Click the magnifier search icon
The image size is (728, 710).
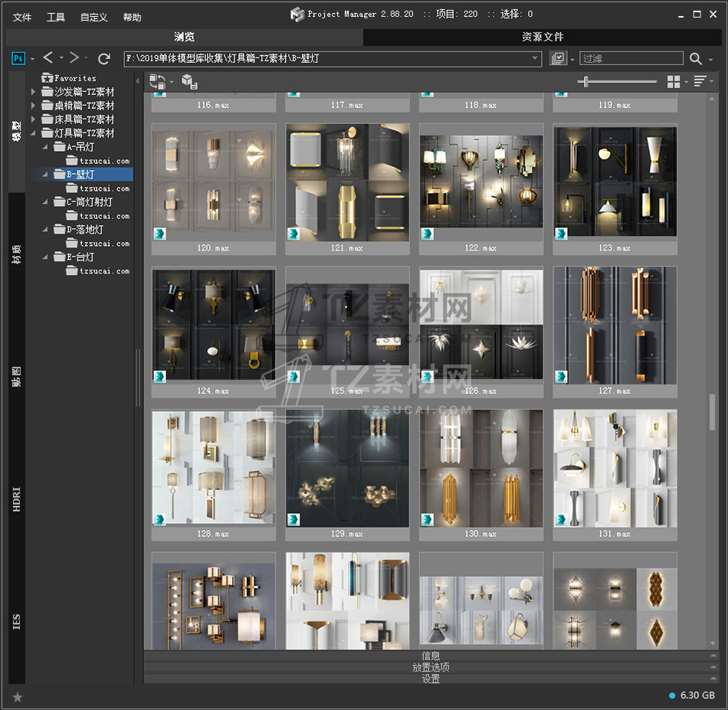click(x=695, y=59)
